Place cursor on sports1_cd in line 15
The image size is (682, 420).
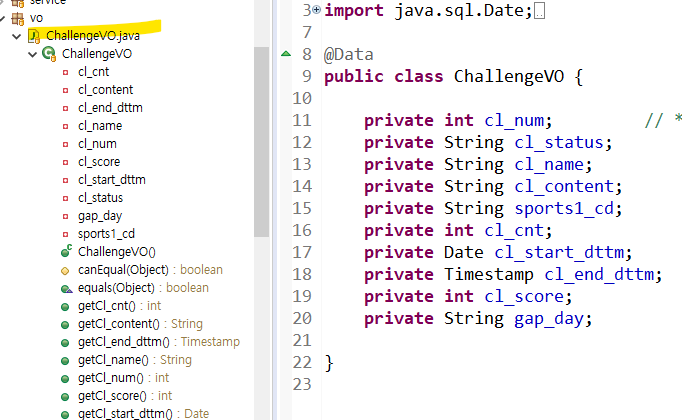564,209
